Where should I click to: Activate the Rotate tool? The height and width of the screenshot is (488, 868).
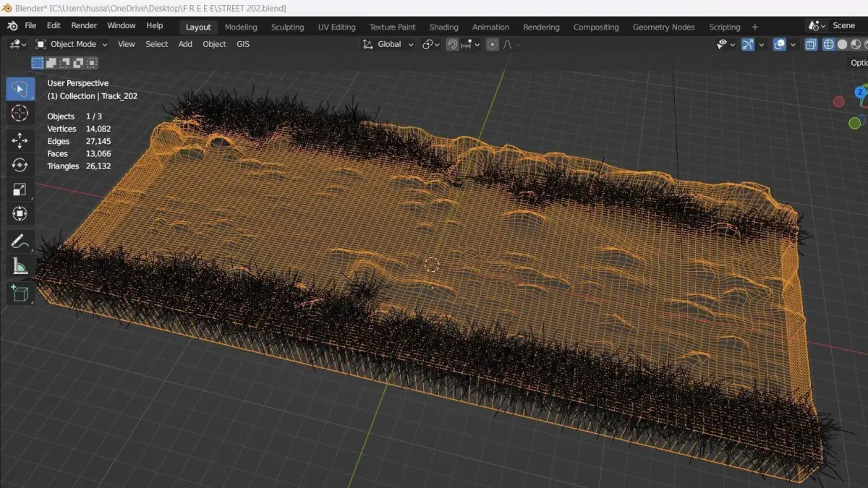click(20, 165)
